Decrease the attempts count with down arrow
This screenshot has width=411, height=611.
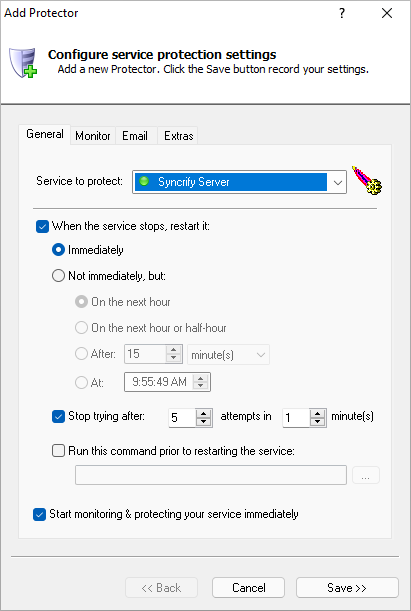(203, 422)
